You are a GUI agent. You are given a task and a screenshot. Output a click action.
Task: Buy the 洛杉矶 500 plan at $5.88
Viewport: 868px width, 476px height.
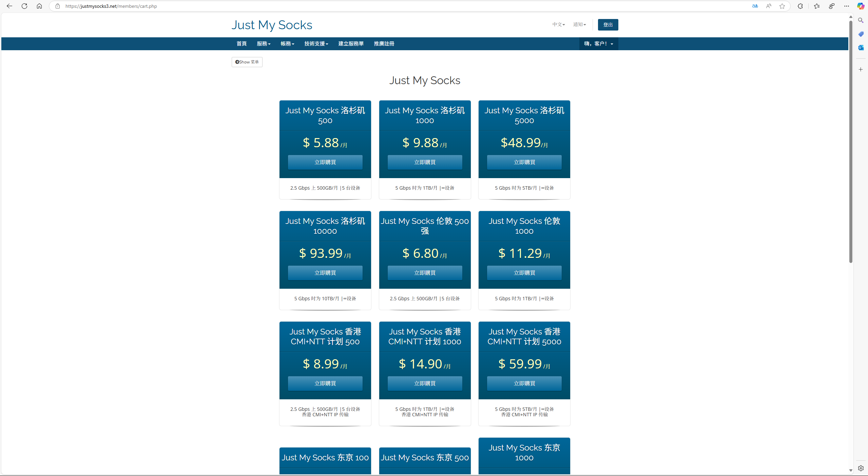click(325, 162)
